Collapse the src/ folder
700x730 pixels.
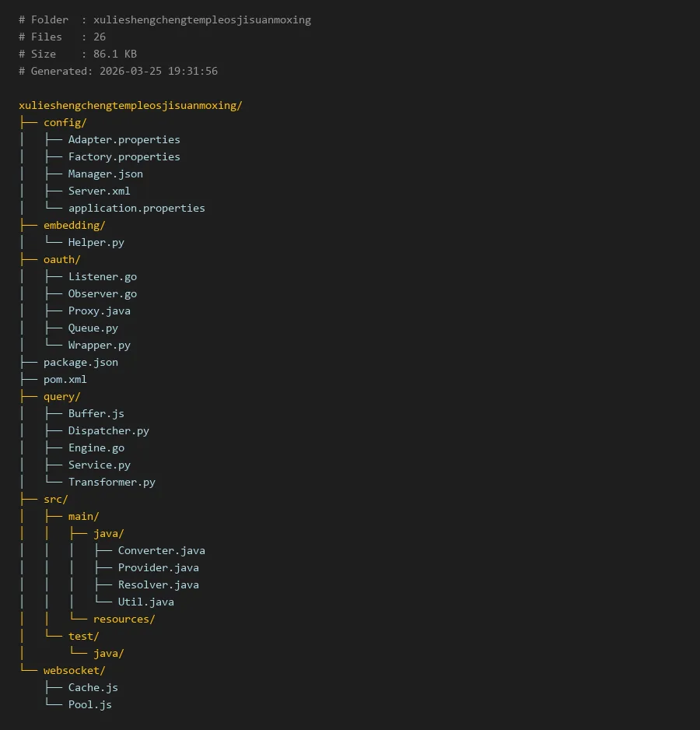click(x=55, y=499)
